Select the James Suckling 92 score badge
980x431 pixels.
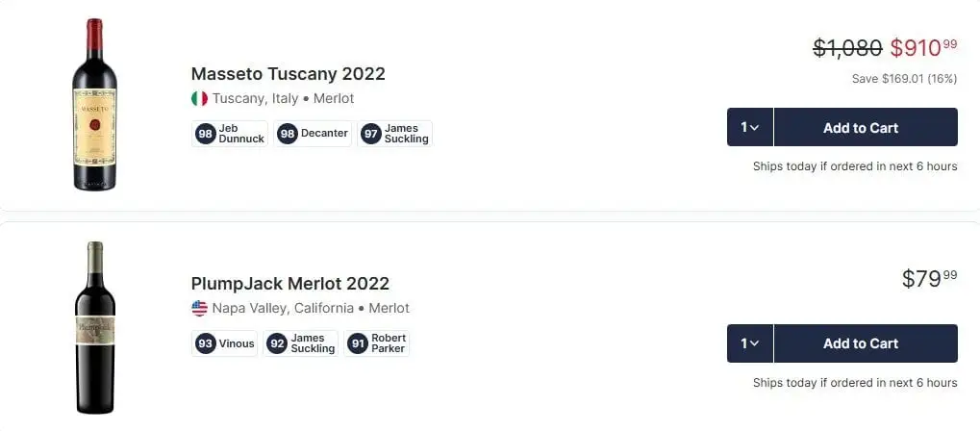click(301, 343)
